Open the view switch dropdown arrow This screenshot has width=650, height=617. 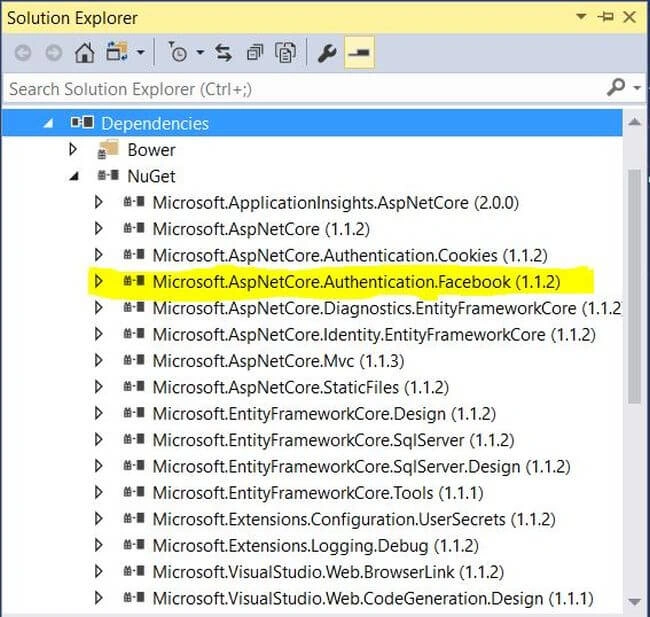click(141, 53)
